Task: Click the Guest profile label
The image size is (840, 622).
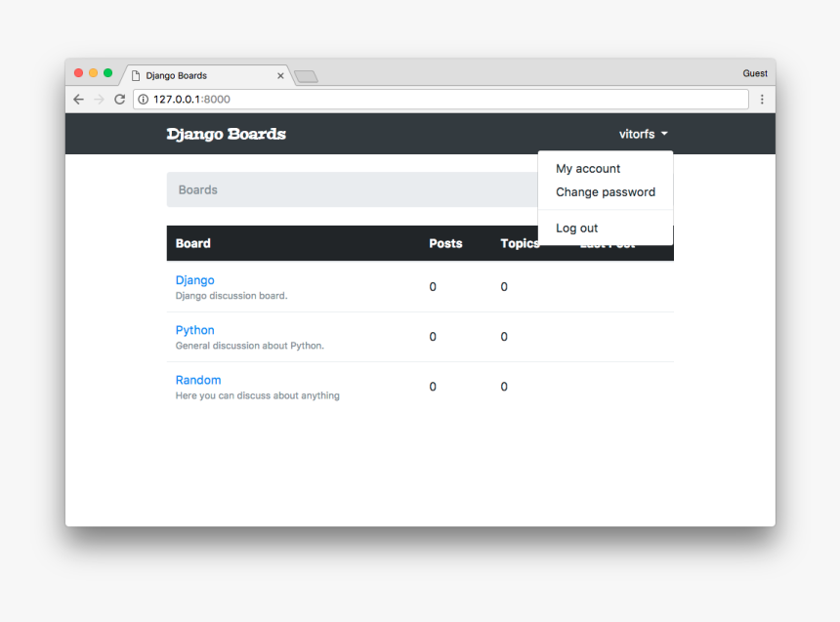Action: point(754,72)
